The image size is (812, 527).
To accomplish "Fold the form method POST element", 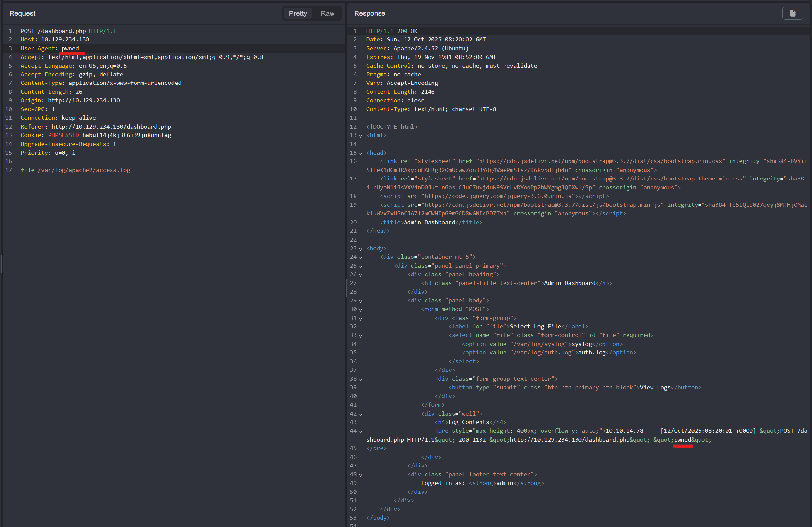I will click(361, 310).
